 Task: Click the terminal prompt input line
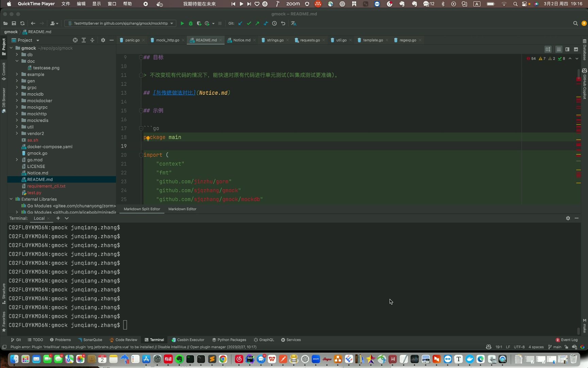[x=125, y=325]
